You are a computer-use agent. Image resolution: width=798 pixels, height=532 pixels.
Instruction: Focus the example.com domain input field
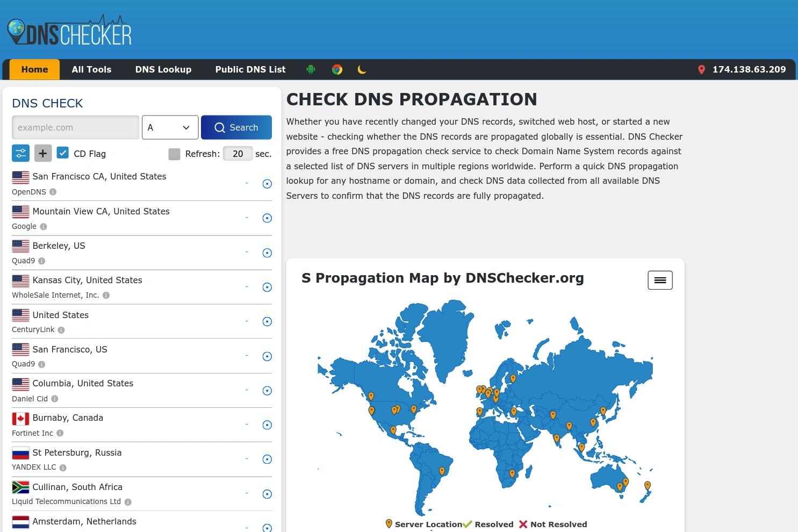[x=76, y=127]
